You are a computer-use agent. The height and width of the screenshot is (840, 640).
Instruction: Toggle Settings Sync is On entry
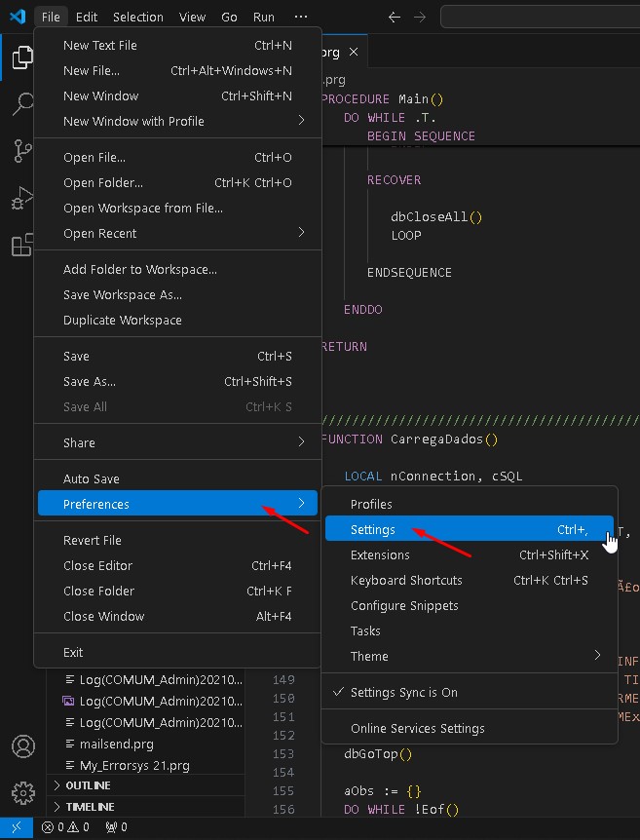[x=403, y=692]
